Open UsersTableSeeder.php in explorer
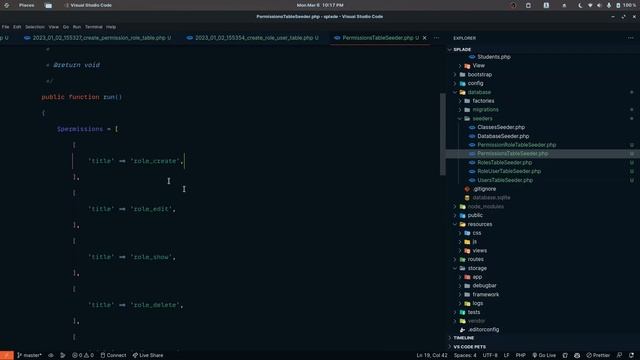Viewport: 640px width, 360px height. click(505, 180)
